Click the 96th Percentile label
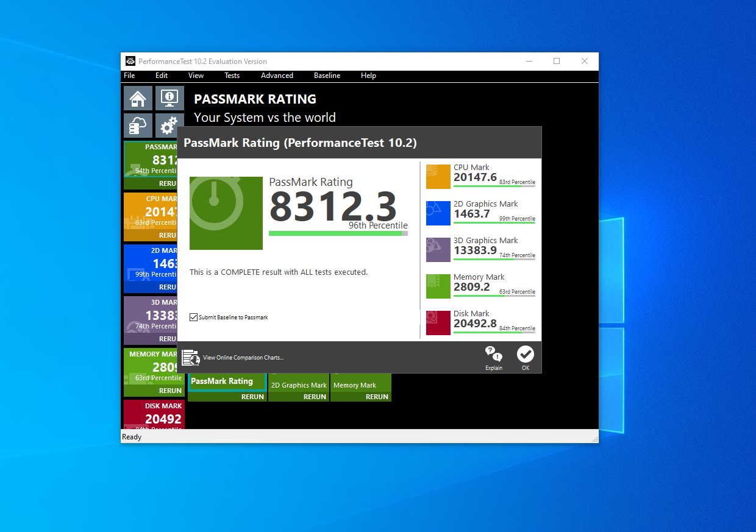756x532 pixels. [x=378, y=225]
